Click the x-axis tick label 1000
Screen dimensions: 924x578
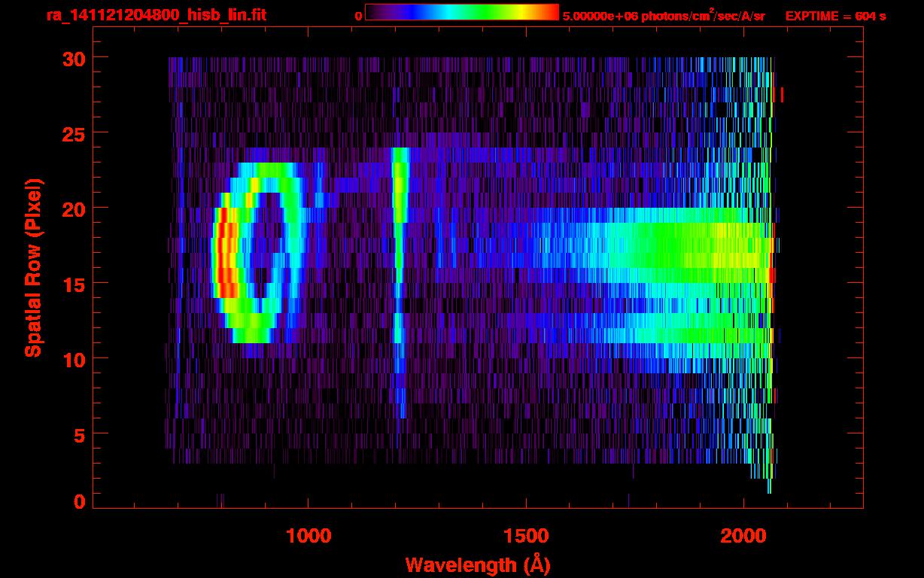[309, 535]
